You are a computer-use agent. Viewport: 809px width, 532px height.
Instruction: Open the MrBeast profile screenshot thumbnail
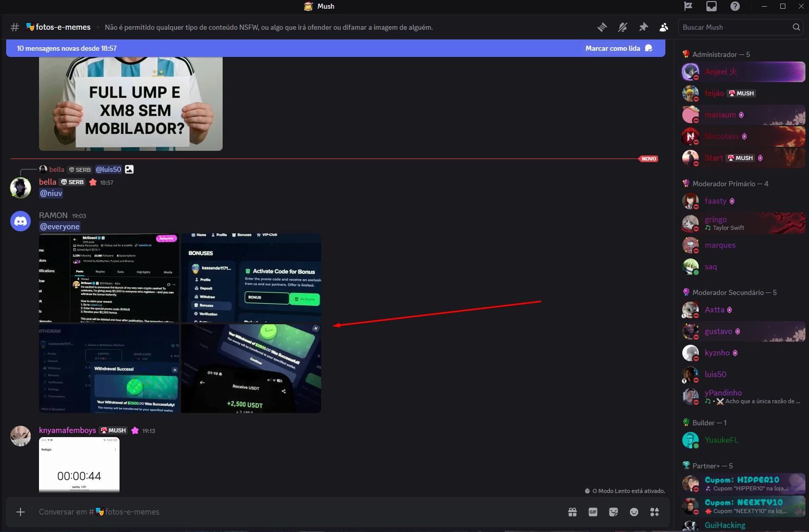click(x=109, y=278)
